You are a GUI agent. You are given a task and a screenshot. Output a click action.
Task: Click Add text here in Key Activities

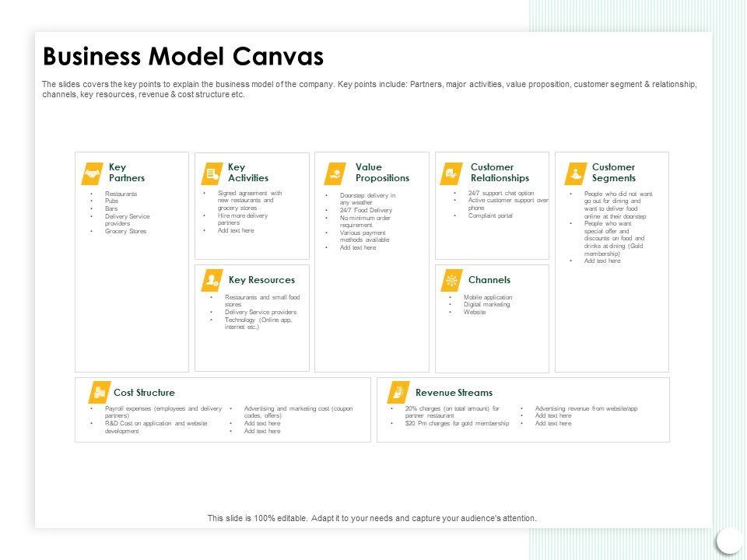(236, 230)
